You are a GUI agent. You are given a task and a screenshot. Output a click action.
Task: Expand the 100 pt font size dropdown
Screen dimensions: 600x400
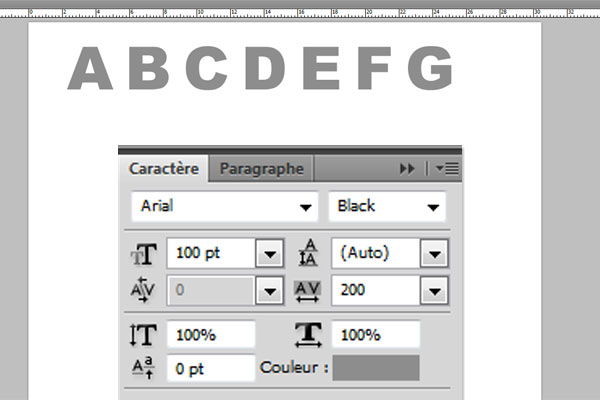(x=270, y=254)
